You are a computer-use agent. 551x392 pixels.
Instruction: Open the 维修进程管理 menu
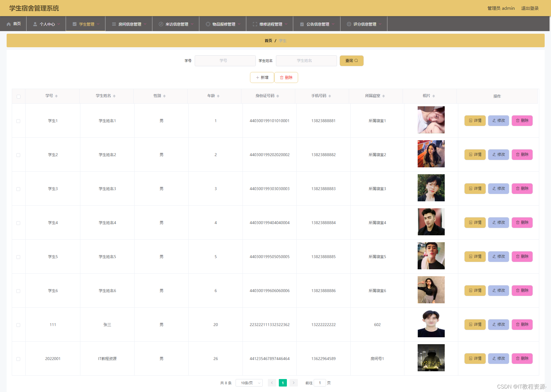(270, 24)
